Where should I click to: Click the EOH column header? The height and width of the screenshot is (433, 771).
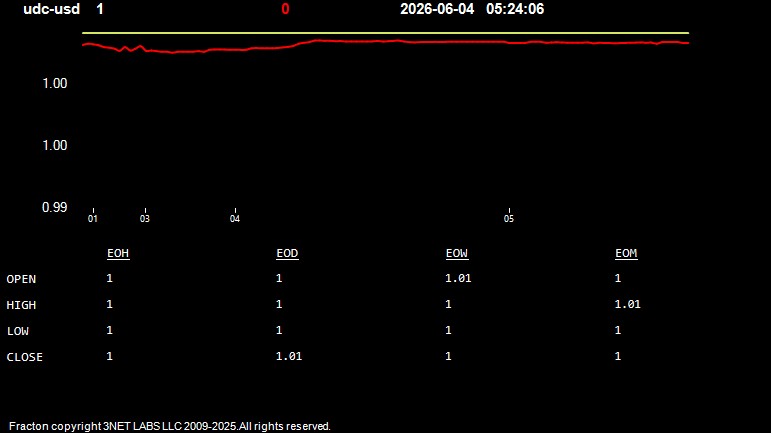coord(118,253)
